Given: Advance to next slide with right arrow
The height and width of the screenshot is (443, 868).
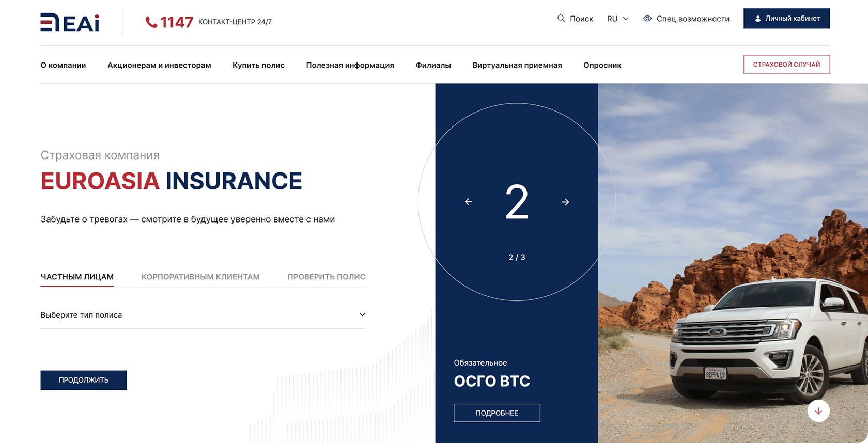Looking at the screenshot, I should pos(565,202).
